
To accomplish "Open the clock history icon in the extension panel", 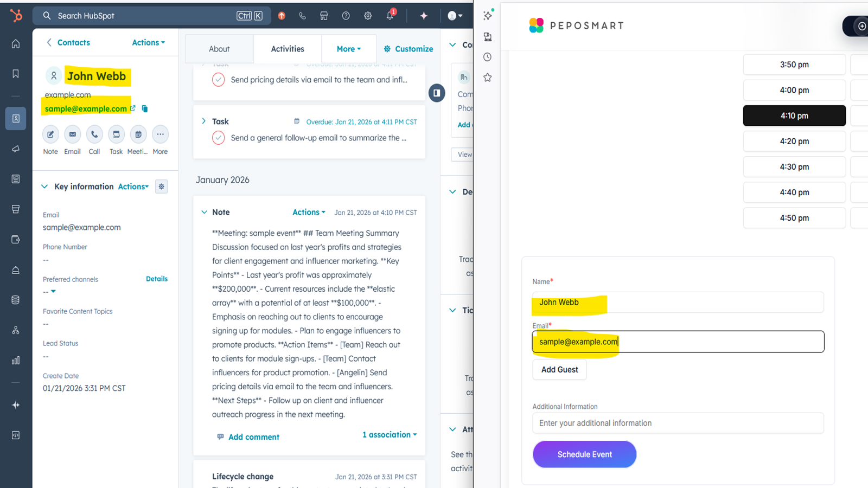I will 487,56.
